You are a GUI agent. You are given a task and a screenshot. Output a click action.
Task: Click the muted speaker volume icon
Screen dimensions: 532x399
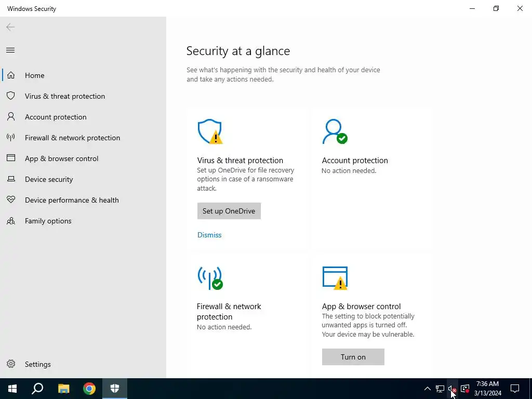453,389
